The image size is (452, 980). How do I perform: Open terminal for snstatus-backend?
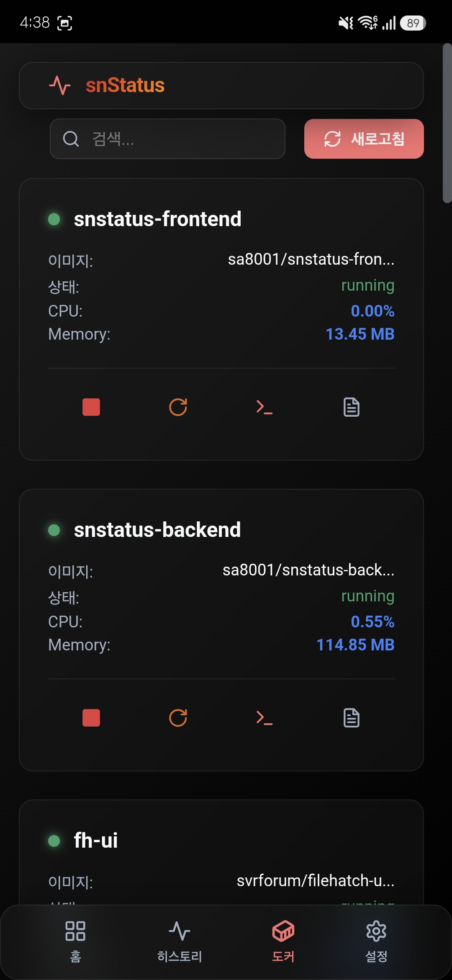click(265, 718)
